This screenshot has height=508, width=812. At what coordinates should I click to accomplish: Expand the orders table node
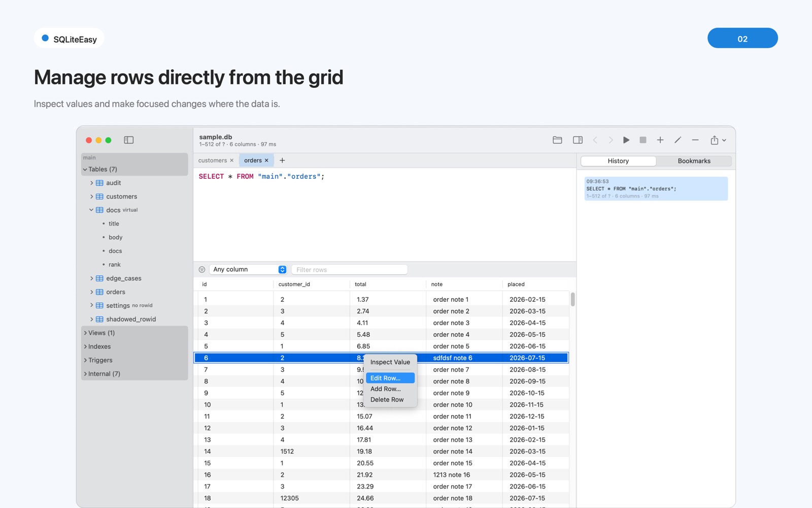[92, 292]
